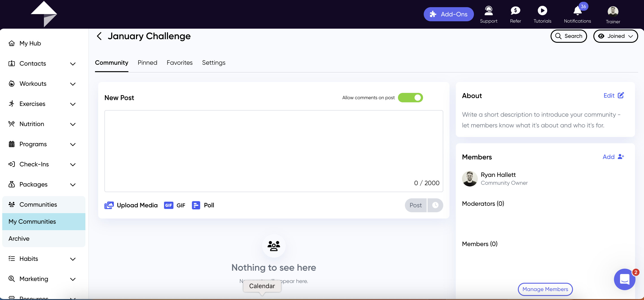Open the Support headset icon
This screenshot has width=644, height=300.
coord(488,11)
